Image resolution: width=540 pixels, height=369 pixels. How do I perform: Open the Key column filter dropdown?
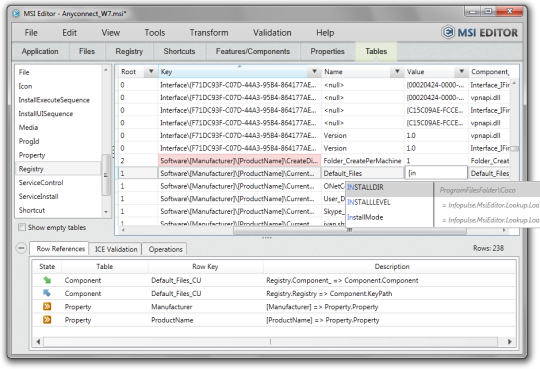[314, 71]
